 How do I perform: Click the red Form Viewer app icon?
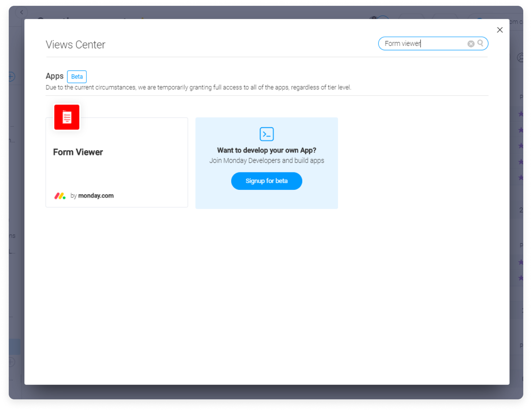67,117
